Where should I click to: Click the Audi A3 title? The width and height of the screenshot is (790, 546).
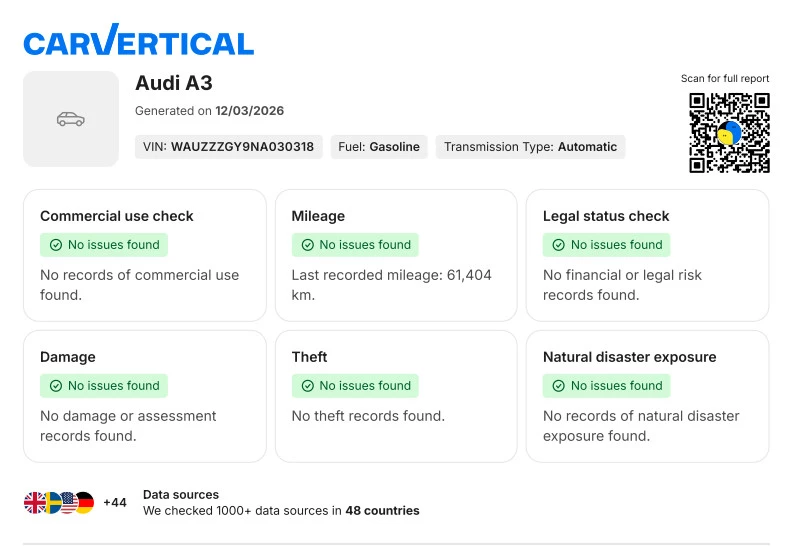(174, 83)
